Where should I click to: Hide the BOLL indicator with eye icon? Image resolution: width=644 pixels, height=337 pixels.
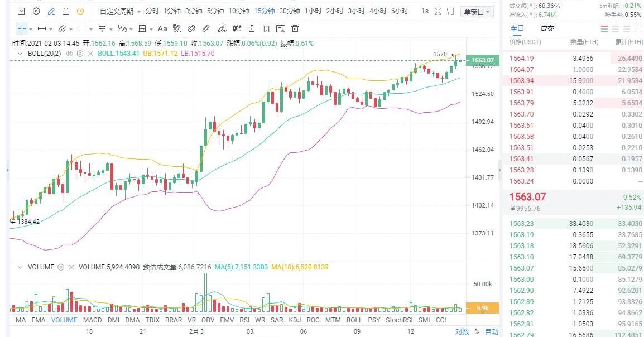[70, 54]
